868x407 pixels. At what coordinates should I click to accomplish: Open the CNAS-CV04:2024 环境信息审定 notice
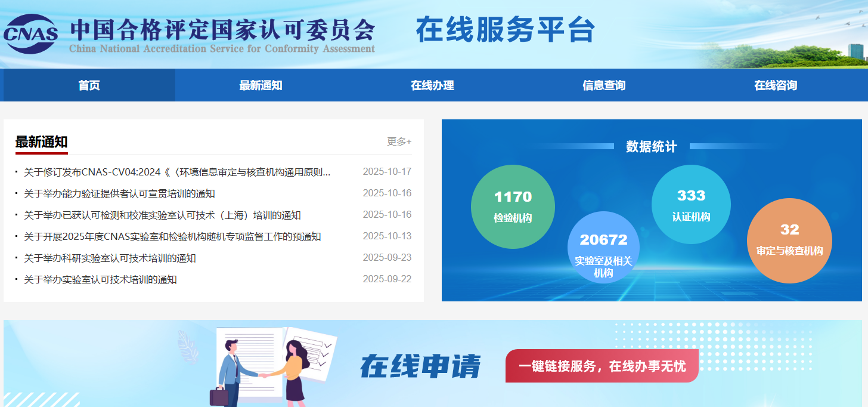pos(176,171)
